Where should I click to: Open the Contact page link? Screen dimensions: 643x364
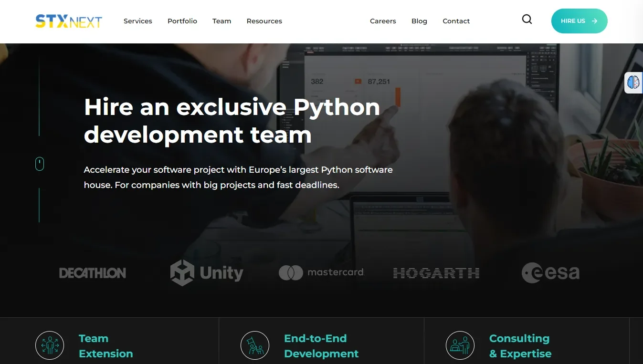[x=456, y=21]
